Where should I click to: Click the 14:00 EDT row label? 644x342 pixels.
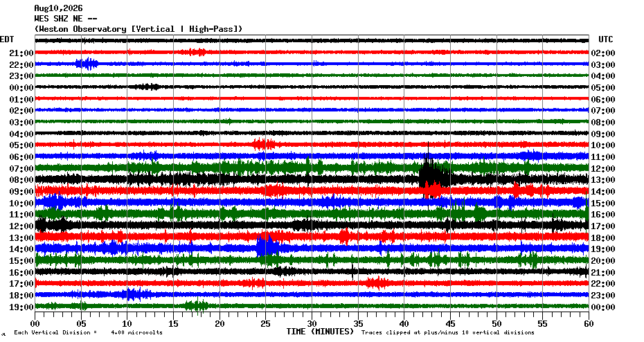tap(21, 249)
